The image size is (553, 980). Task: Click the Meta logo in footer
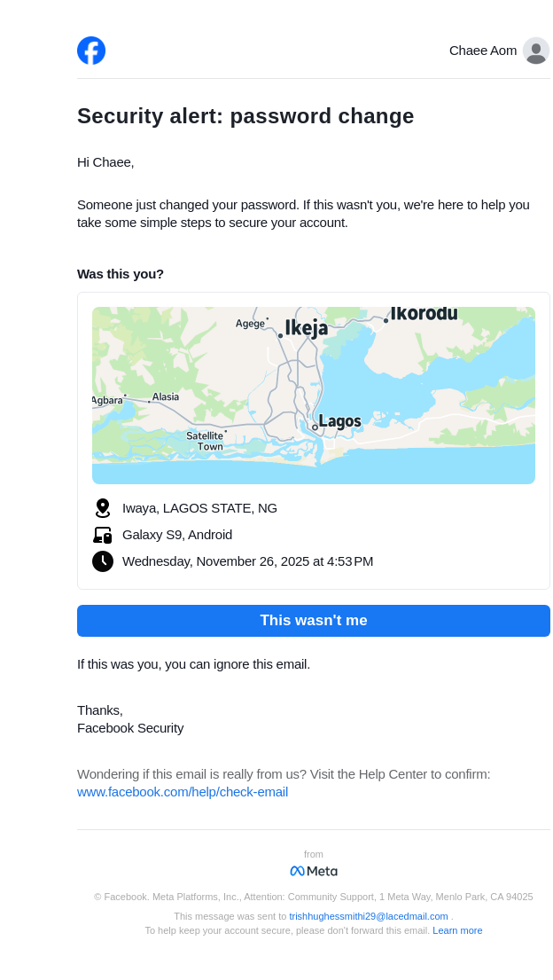[x=314, y=871]
